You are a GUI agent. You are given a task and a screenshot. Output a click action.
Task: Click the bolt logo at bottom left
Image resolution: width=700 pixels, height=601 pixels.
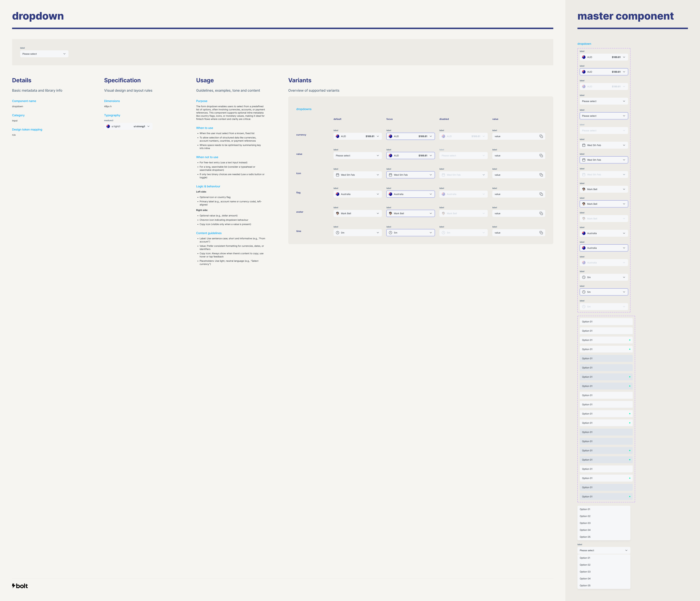[20, 586]
